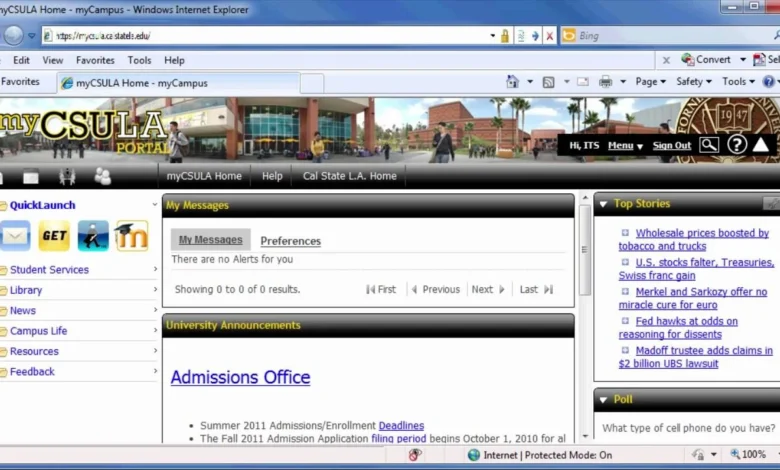Click the envelope icon in navigation bar
Image resolution: width=780 pixels, height=470 pixels.
pos(31,177)
